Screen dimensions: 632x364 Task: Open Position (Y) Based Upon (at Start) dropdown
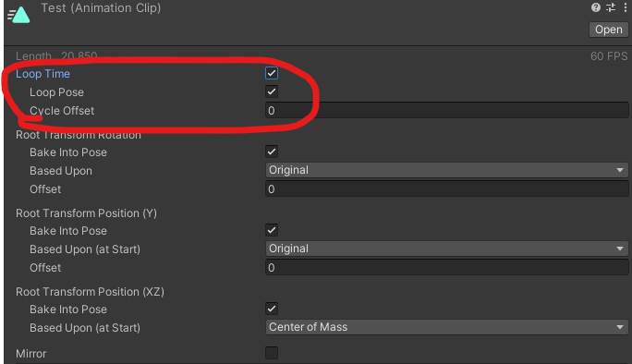[x=446, y=249]
